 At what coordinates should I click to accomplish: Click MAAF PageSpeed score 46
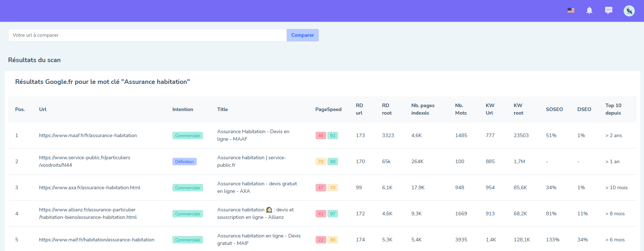click(x=321, y=136)
